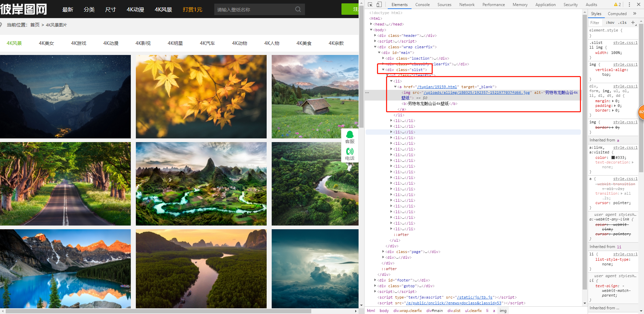Open the /static/js/tb.js script link
Viewport: 644px width, 314px height.
475,297
